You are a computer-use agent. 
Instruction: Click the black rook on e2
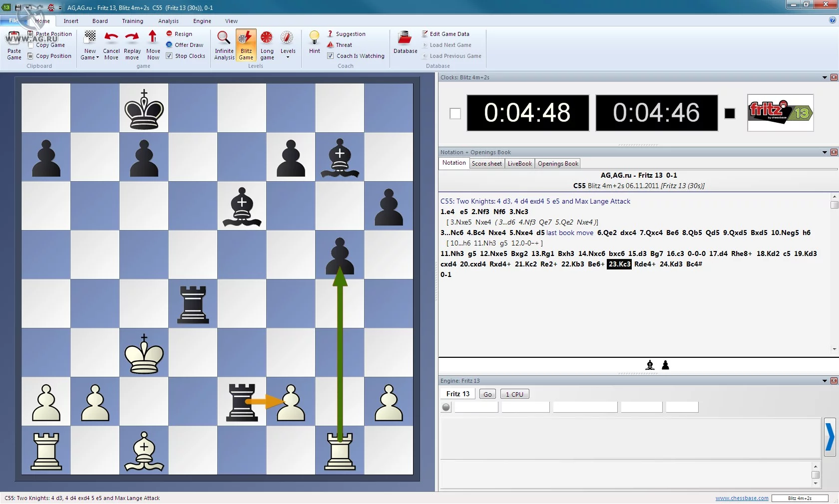click(242, 402)
